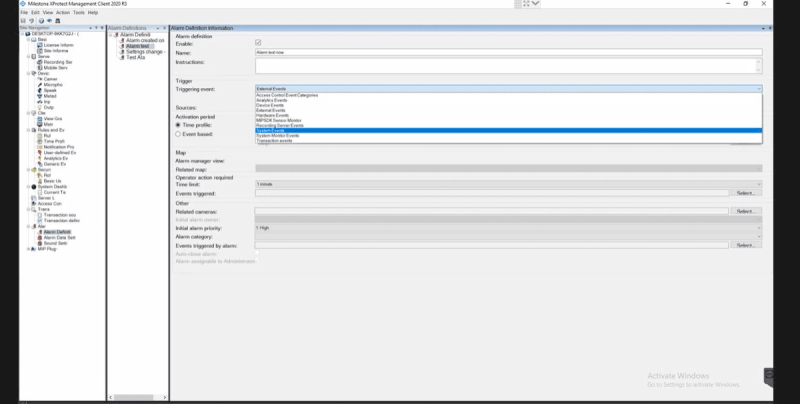This screenshot has width=800, height=404.
Task: Select the Time profile radio button
Action: [178, 125]
